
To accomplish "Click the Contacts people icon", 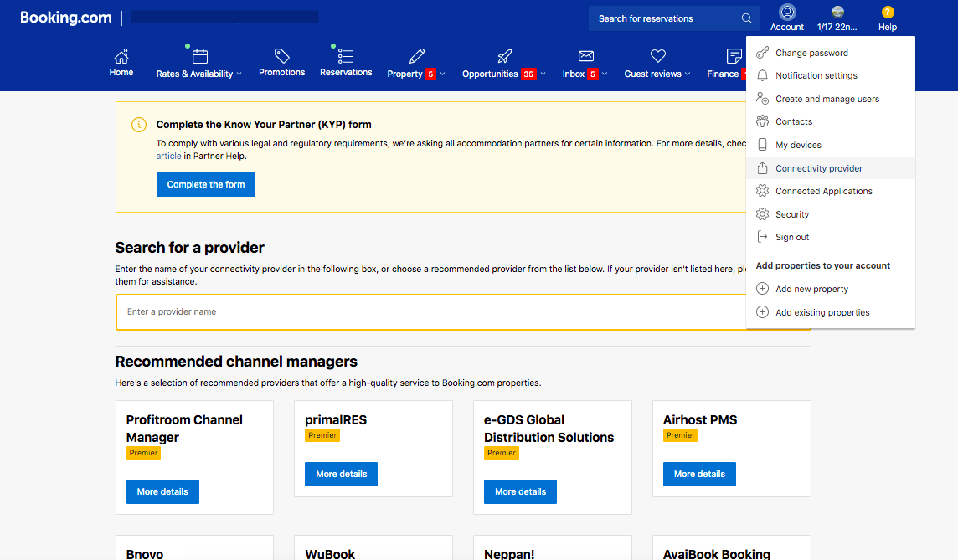I will pos(763,121).
